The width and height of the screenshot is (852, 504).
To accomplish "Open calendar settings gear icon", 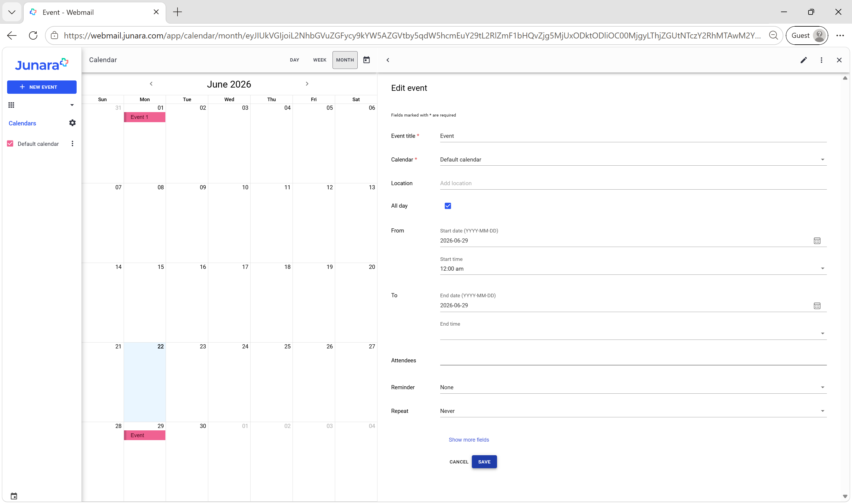I will point(72,123).
